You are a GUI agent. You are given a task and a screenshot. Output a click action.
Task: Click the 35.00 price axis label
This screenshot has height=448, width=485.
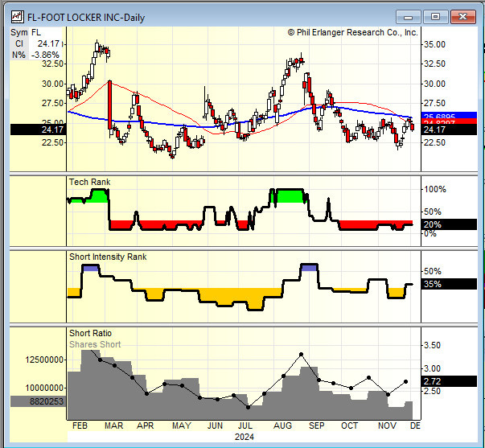click(434, 44)
